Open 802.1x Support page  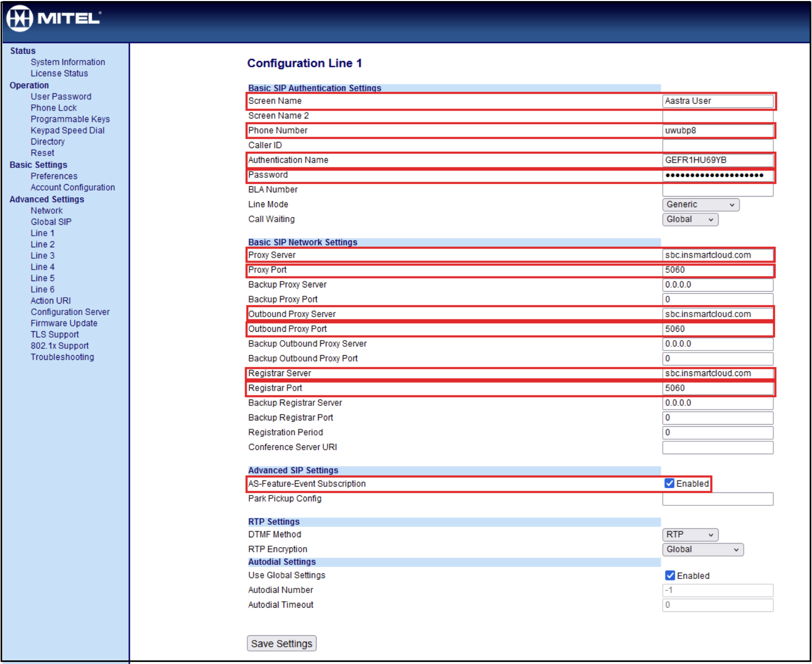(x=59, y=346)
